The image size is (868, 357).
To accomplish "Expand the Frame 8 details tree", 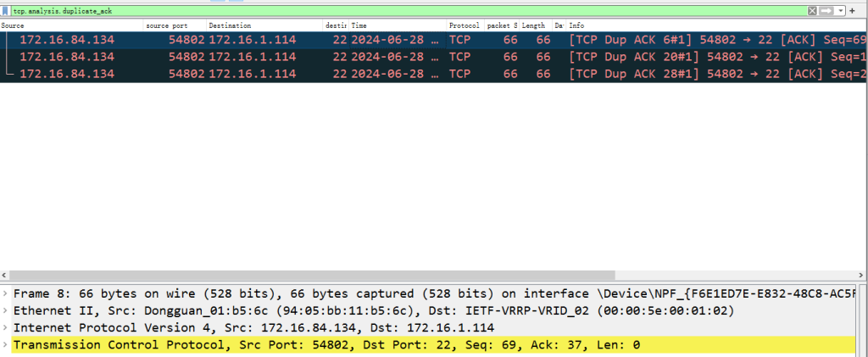I will pyautogui.click(x=6, y=293).
